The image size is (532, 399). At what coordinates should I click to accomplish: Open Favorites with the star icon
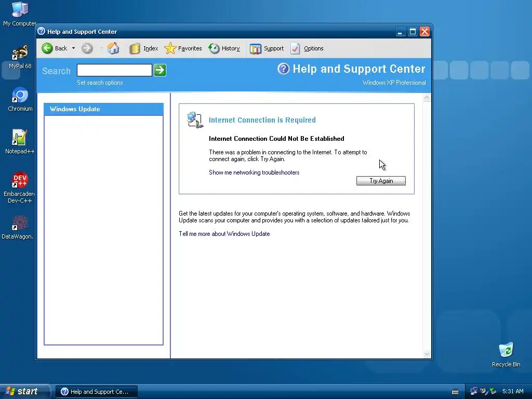click(x=170, y=48)
